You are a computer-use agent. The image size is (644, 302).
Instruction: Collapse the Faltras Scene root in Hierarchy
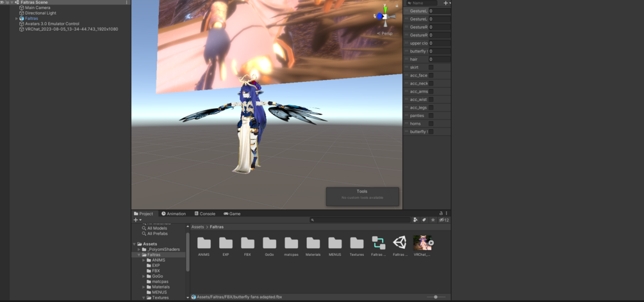12,3
